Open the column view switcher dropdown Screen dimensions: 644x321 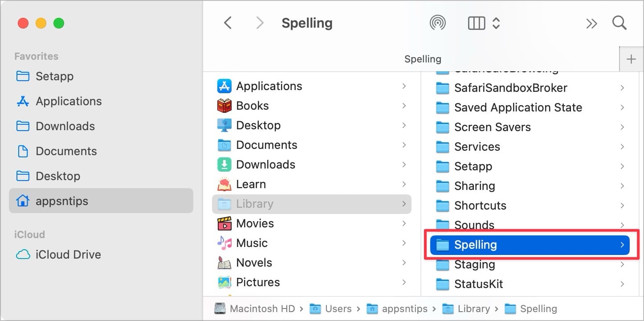484,23
